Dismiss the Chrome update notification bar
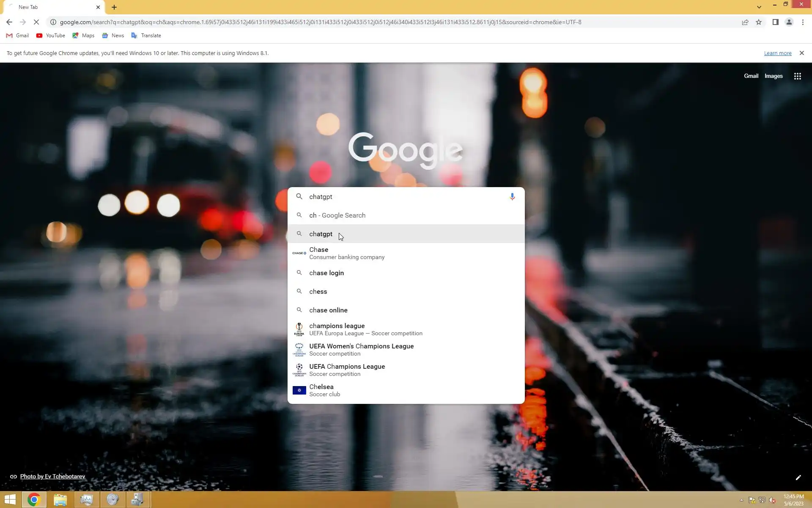This screenshot has width=812, height=508. [801, 53]
